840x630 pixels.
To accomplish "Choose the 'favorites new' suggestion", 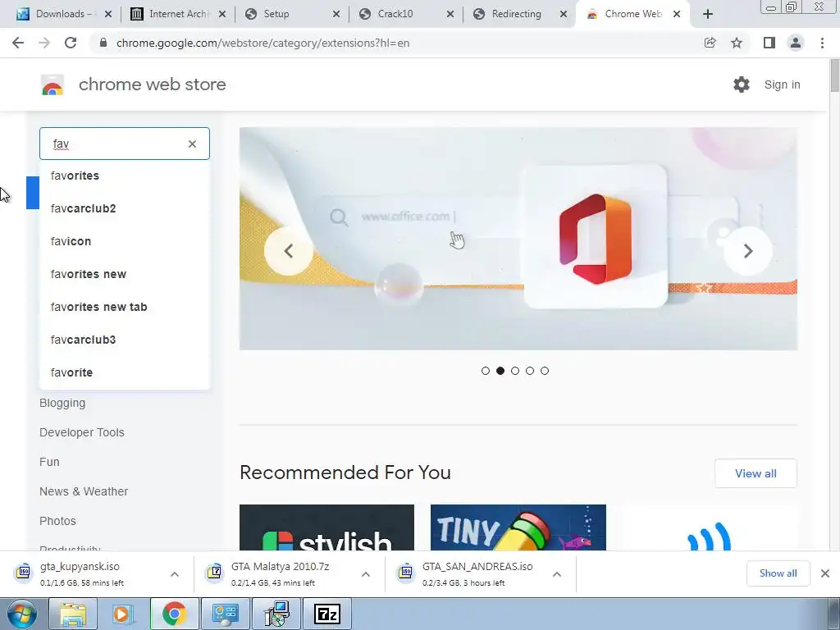I will click(x=125, y=274).
